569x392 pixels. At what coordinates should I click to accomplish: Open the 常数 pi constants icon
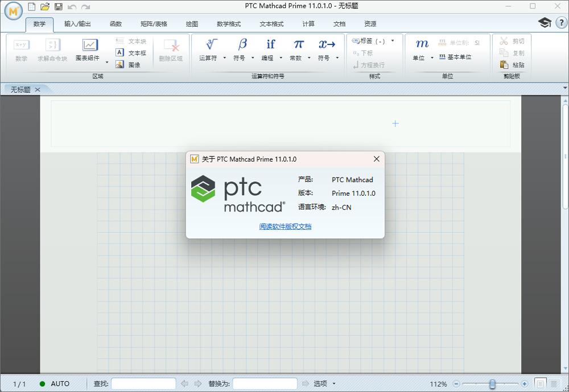pos(299,44)
